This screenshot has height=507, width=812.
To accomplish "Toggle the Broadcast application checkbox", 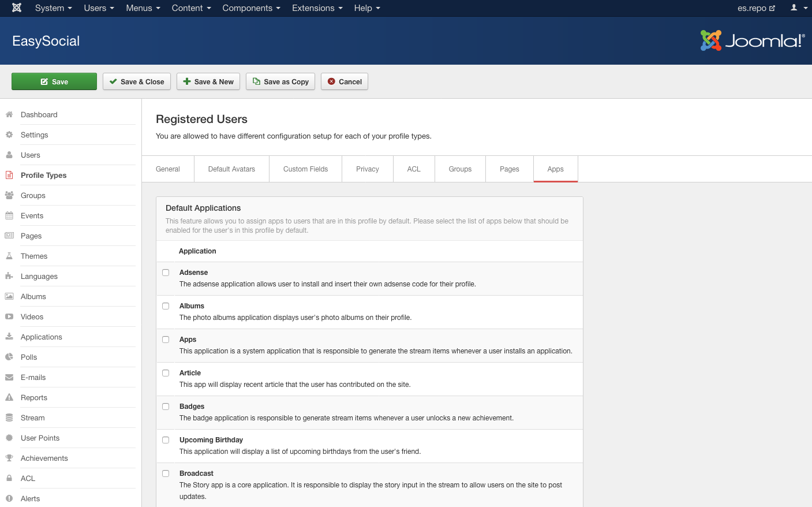I will [166, 474].
